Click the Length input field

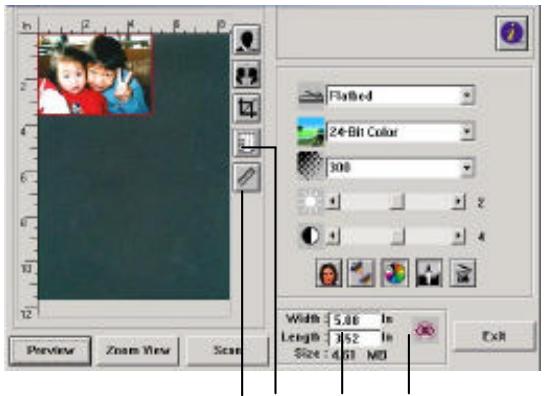click(x=355, y=338)
